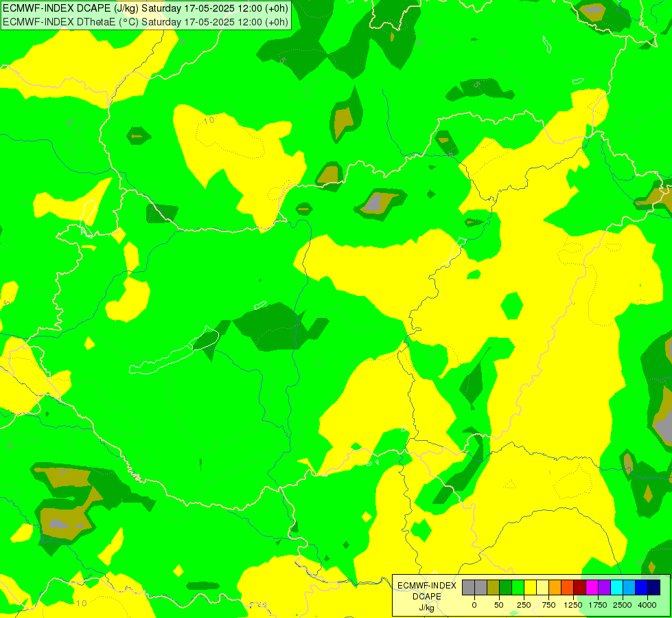Select the dark green legend swatch
The image size is (672, 618).
pyautogui.click(x=506, y=587)
